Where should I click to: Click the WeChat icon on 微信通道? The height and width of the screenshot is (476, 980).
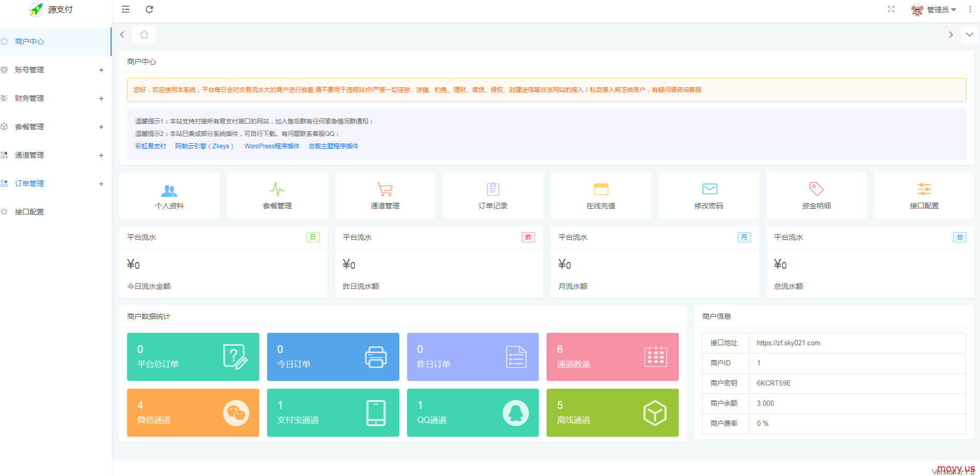(236, 413)
